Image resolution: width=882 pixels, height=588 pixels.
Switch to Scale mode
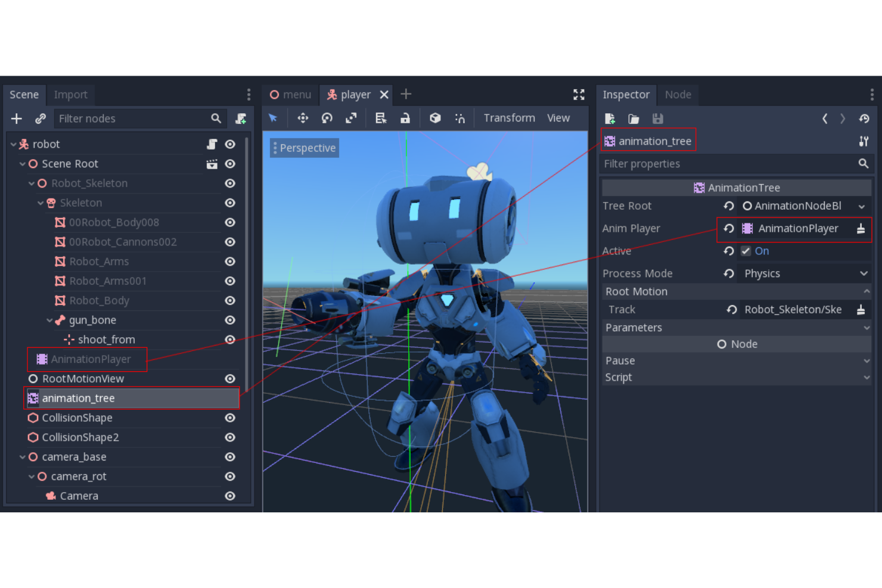(351, 118)
